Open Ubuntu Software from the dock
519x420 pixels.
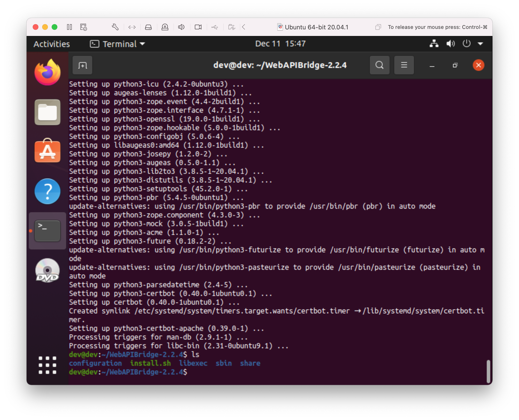(x=47, y=151)
